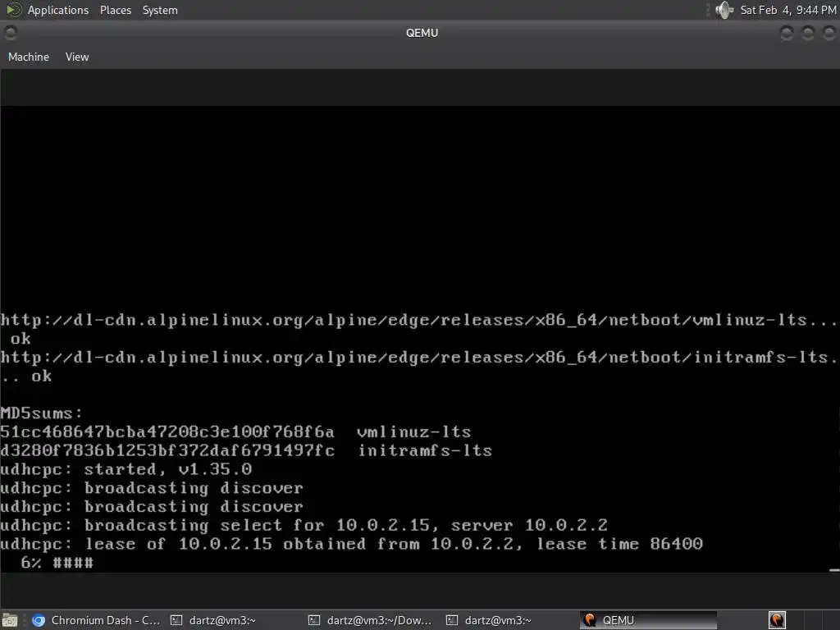
Task: Close the QEMU window
Action: tap(829, 33)
